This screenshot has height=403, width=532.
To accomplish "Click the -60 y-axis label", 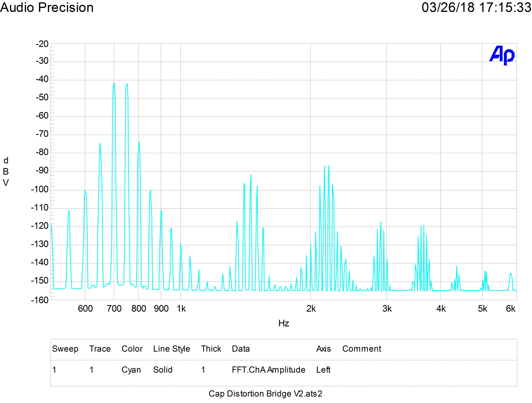I will pyautogui.click(x=42, y=116).
